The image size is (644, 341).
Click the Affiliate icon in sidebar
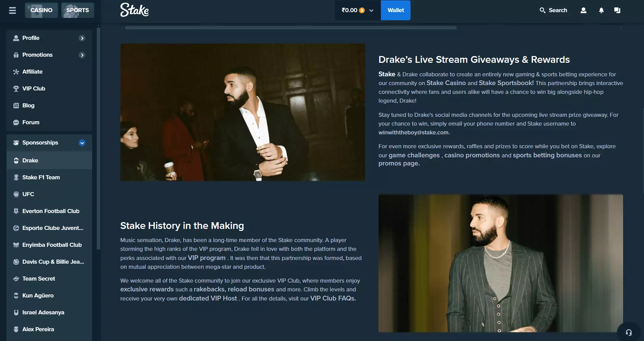click(x=16, y=72)
